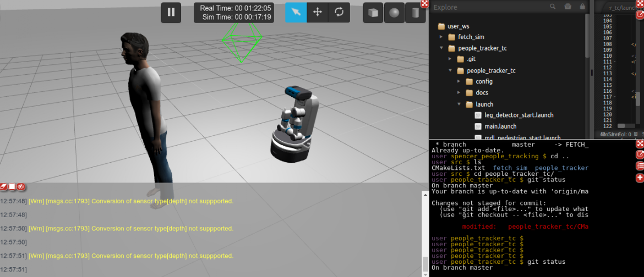Click the archive box icon in Explore header

pyautogui.click(x=568, y=7)
